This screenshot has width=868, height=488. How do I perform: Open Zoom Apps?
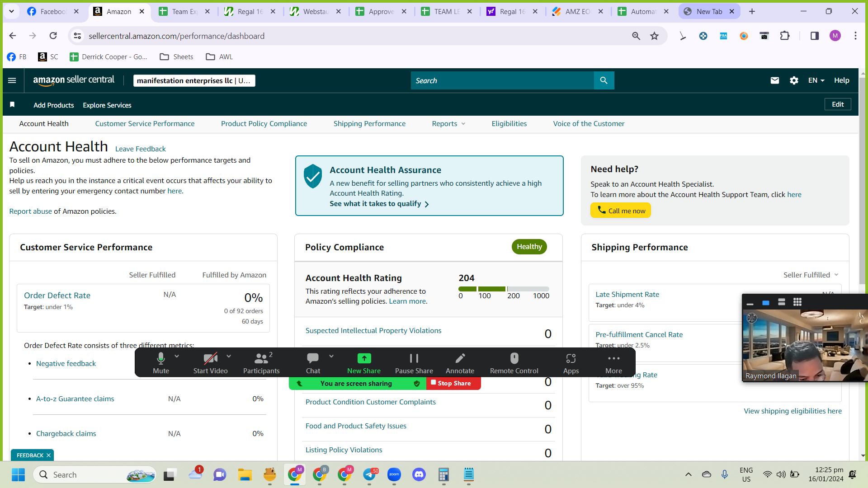pyautogui.click(x=571, y=363)
